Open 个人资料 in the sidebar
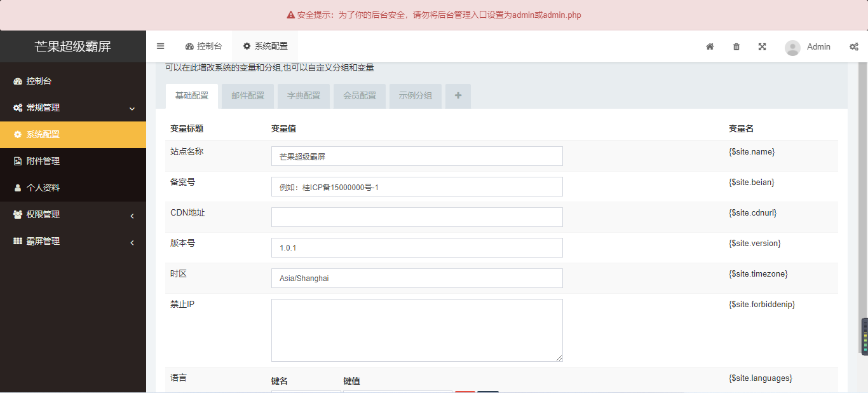 pos(73,188)
